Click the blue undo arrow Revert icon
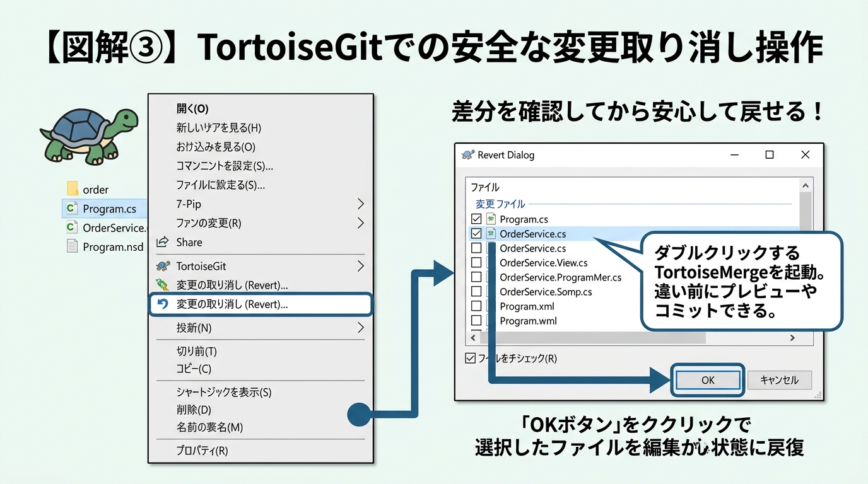 (163, 304)
